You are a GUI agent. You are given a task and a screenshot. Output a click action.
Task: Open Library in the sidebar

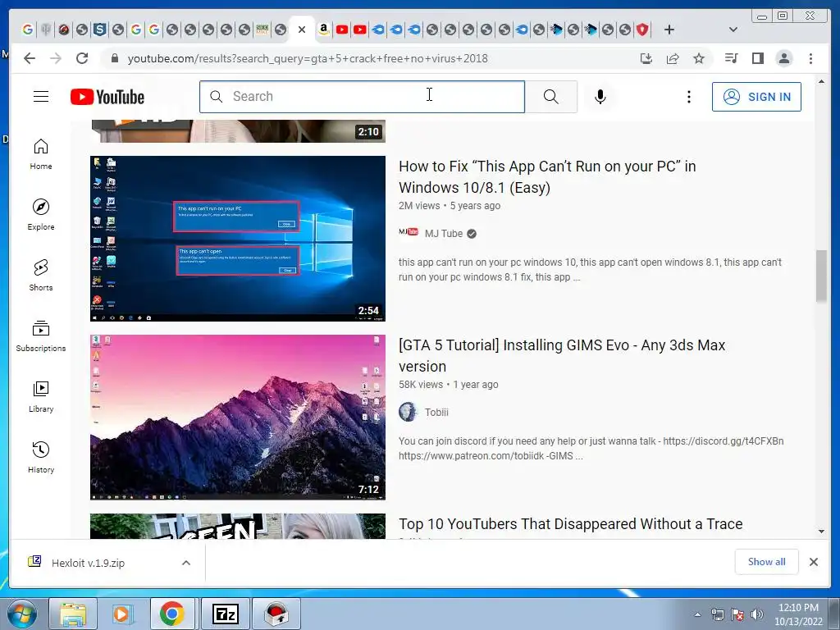pos(41,396)
